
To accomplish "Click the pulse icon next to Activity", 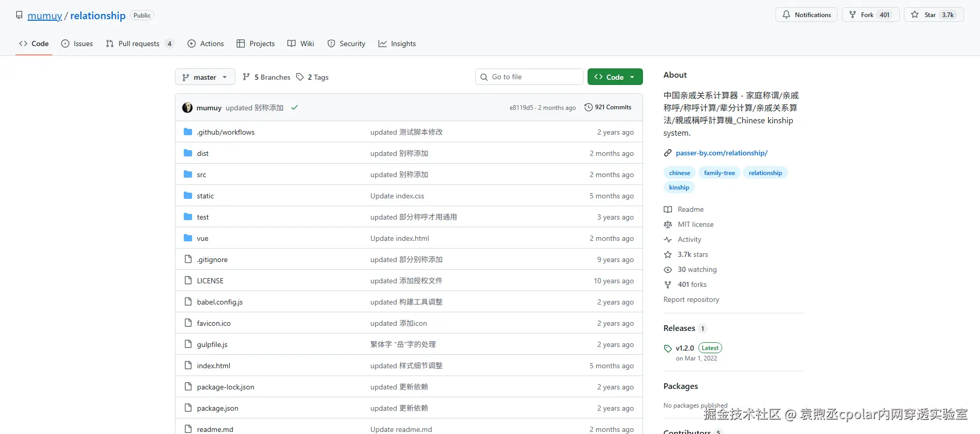I will pos(668,239).
